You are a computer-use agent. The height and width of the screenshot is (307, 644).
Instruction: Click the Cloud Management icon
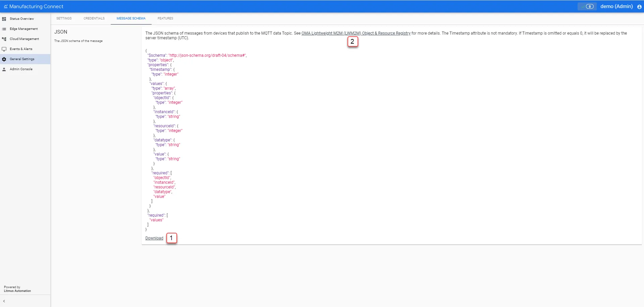coord(4,39)
